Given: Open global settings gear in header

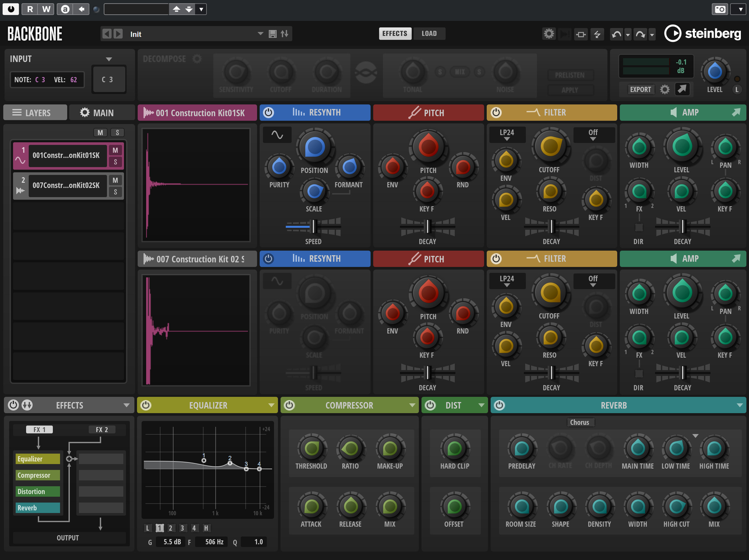Looking at the screenshot, I should click(549, 34).
